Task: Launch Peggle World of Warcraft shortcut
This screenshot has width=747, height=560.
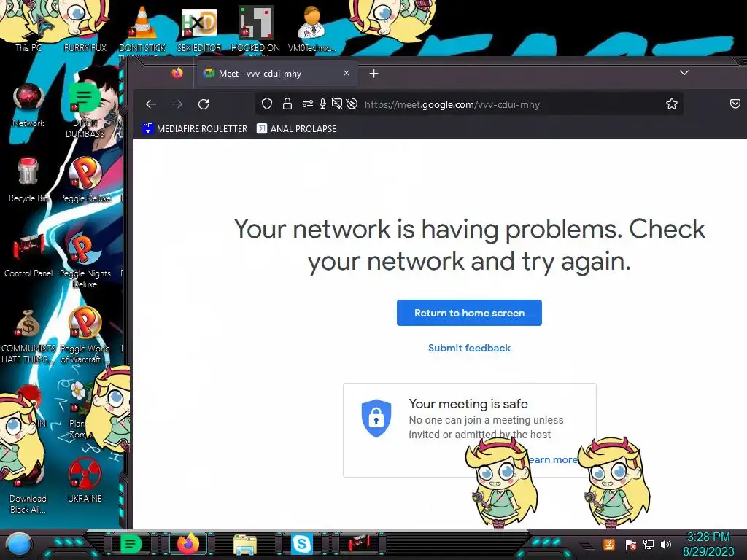Action: coord(85,335)
